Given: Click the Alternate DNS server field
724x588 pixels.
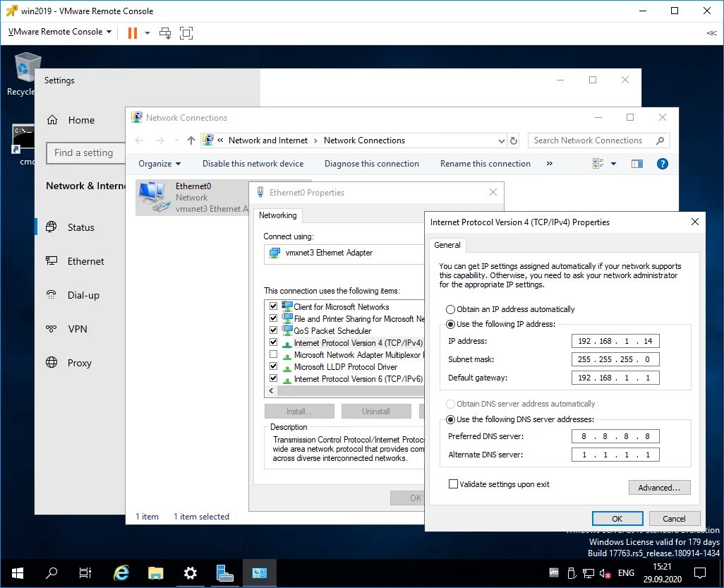Looking at the screenshot, I should [x=615, y=455].
